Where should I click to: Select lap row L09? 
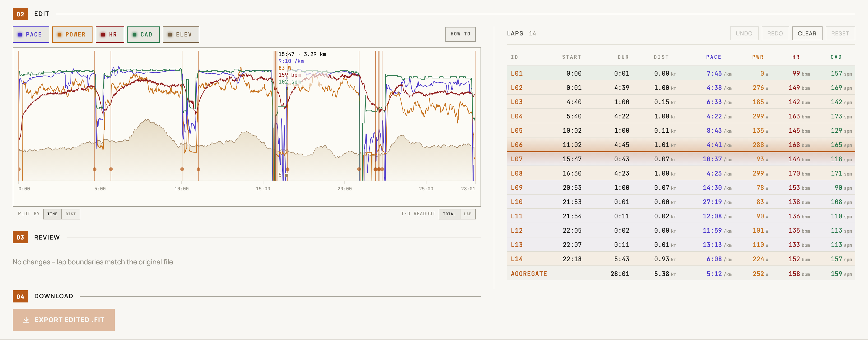point(681,187)
